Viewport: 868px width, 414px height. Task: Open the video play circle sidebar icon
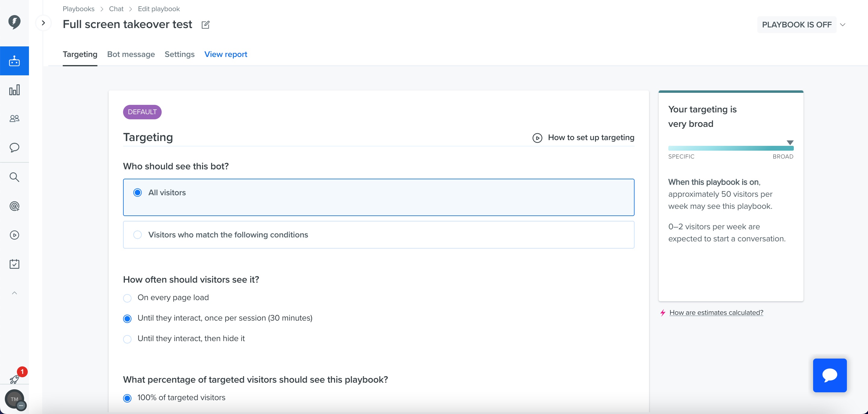pyautogui.click(x=14, y=235)
